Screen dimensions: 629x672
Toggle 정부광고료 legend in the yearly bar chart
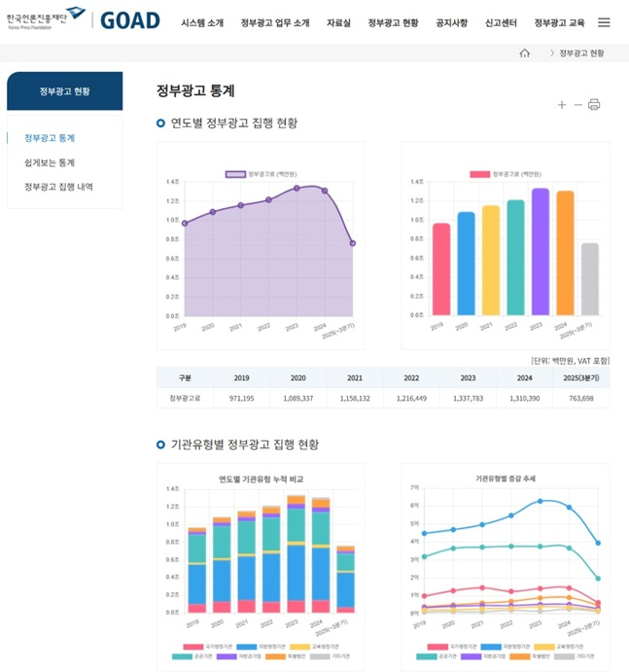pyautogui.click(x=505, y=174)
